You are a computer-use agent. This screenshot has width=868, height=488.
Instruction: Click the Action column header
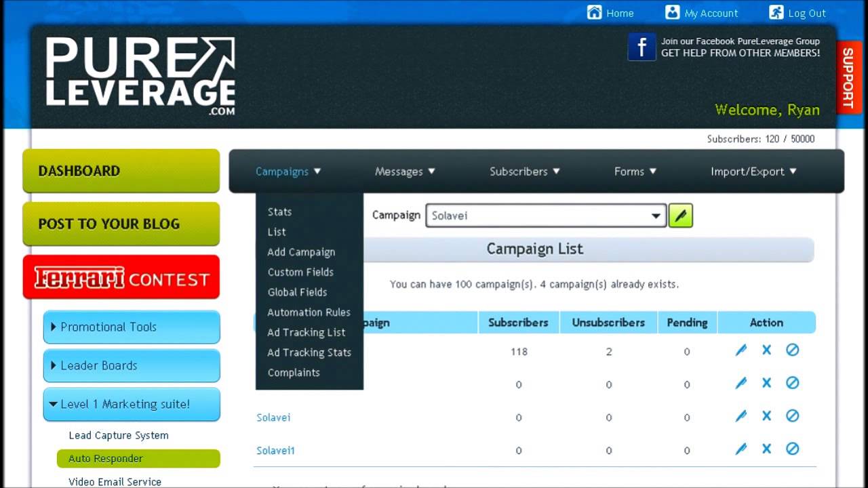(x=766, y=323)
